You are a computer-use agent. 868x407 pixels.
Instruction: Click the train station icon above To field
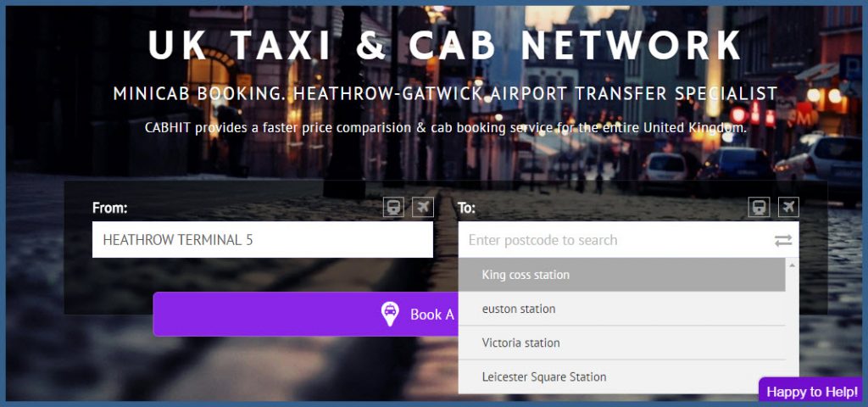(759, 207)
